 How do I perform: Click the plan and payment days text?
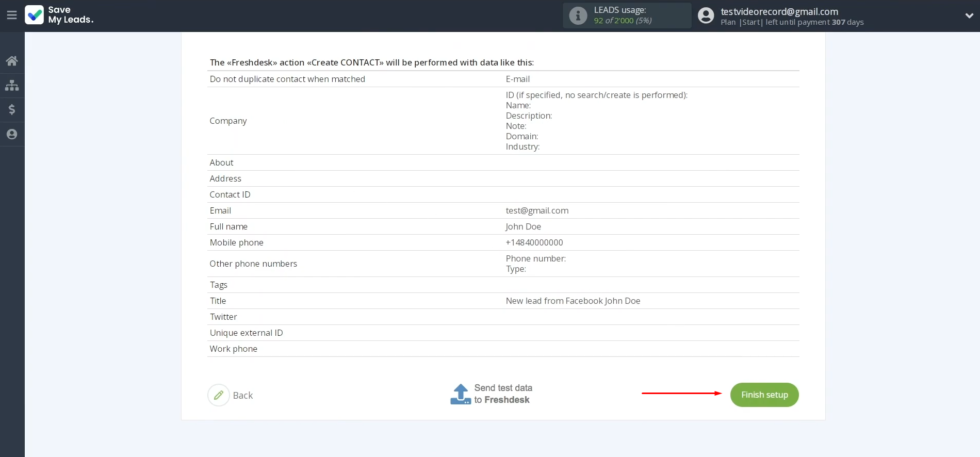click(792, 22)
